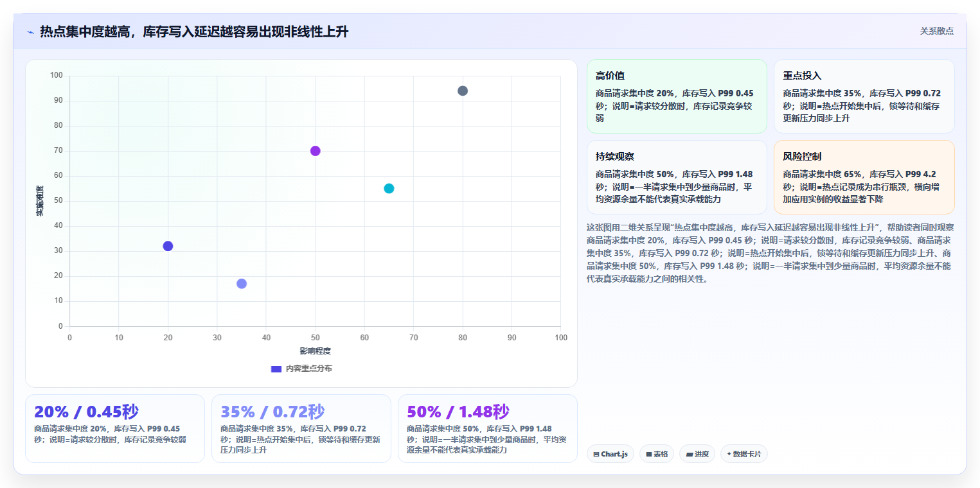Toggle the 内容重点分布 legend color box
The height and width of the screenshot is (488, 980).
(276, 369)
